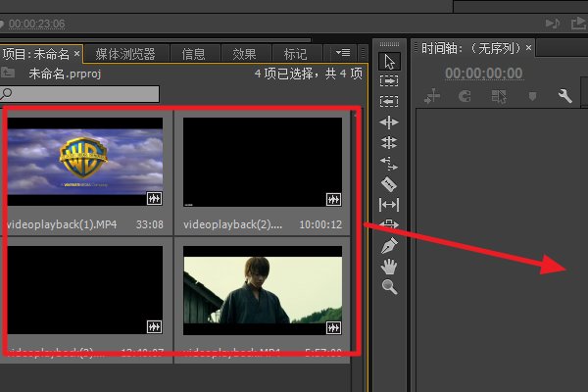This screenshot has height=392, width=588.
Task: Click the export frame icon at top right
Action: click(x=578, y=24)
